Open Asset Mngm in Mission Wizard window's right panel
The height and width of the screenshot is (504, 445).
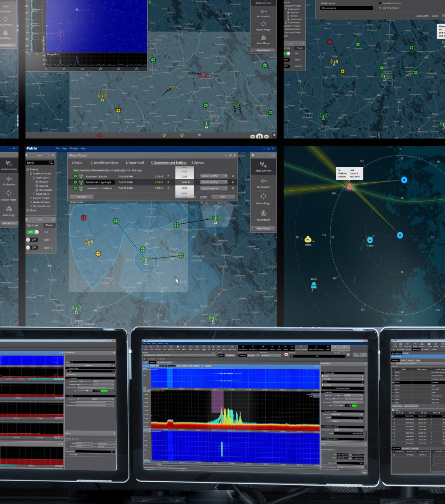click(x=263, y=215)
